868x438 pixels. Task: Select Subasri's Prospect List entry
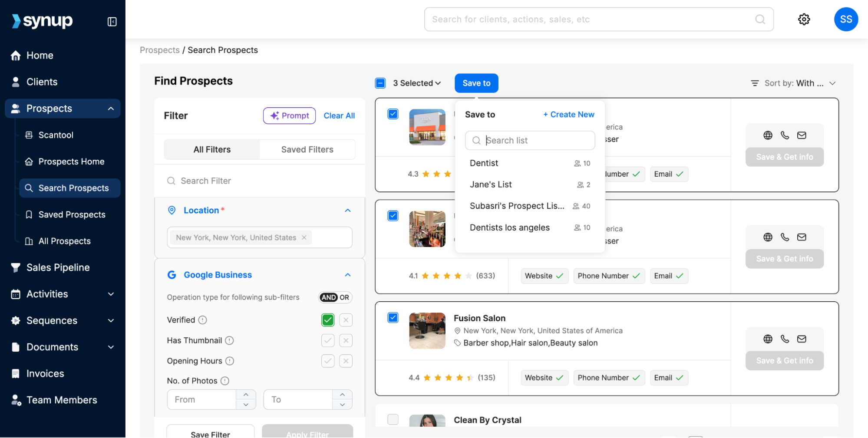530,206
